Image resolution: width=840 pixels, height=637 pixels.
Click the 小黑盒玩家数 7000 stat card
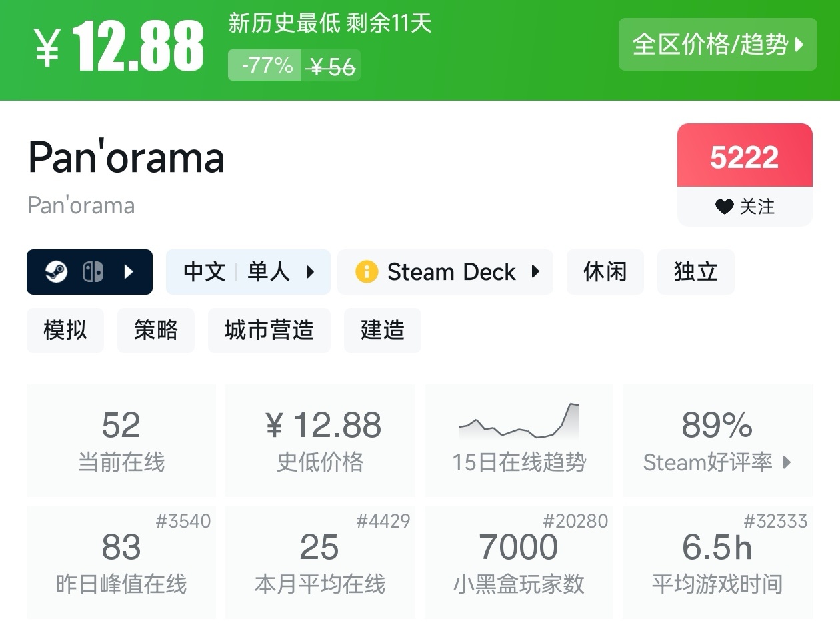point(519,563)
